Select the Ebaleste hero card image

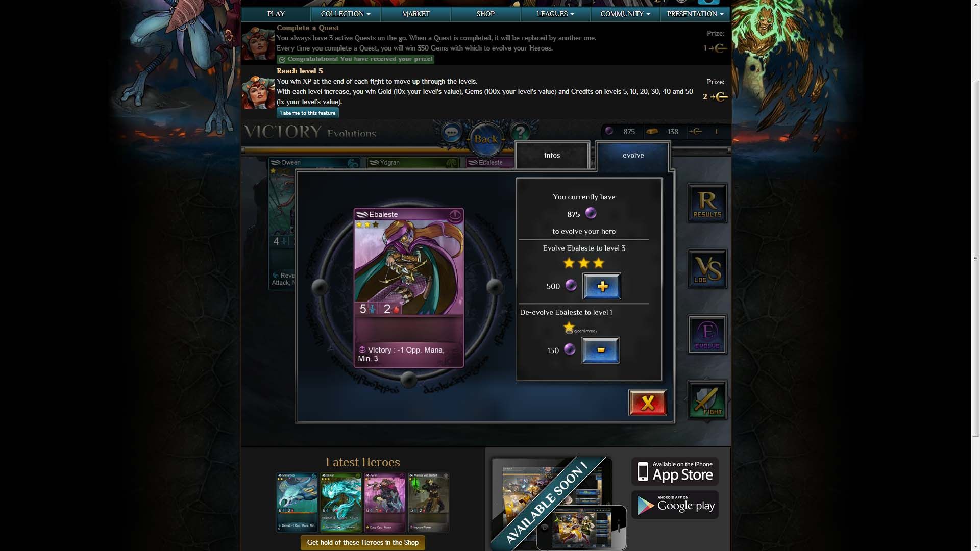click(409, 288)
